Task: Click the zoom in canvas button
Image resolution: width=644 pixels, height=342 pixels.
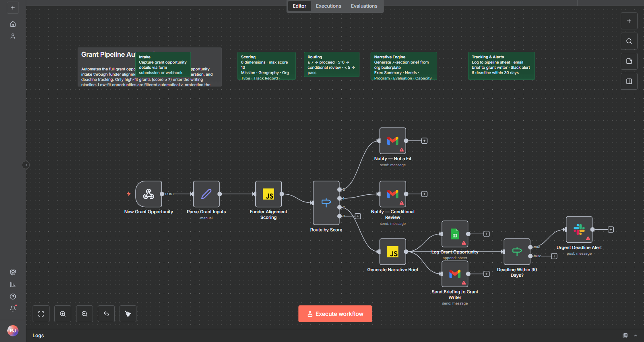Action: tap(63, 314)
